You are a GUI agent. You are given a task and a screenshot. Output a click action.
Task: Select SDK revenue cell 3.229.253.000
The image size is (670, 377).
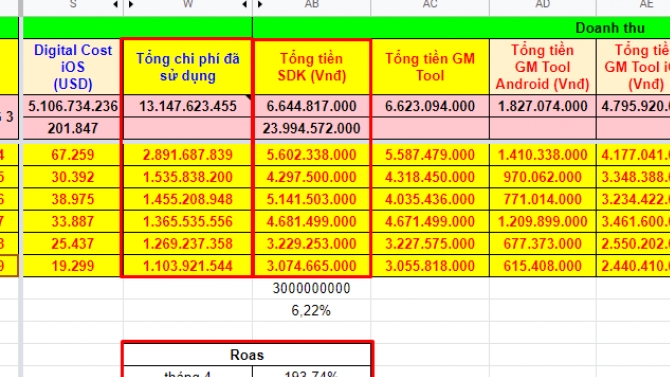pyautogui.click(x=312, y=244)
